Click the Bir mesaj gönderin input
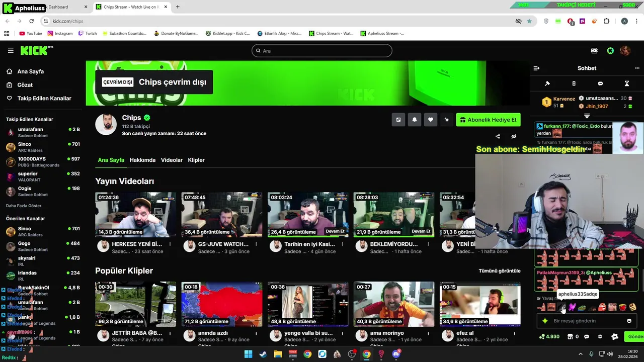The width and height of the screenshot is (644, 362). point(586,321)
